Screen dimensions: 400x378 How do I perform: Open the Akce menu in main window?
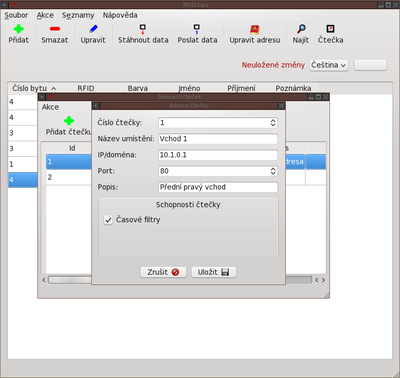pos(45,15)
